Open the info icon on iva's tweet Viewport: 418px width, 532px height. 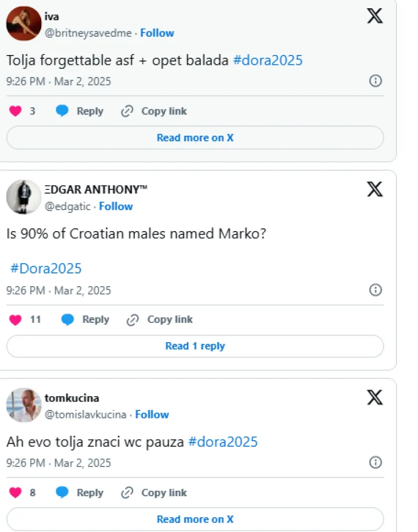tap(376, 81)
